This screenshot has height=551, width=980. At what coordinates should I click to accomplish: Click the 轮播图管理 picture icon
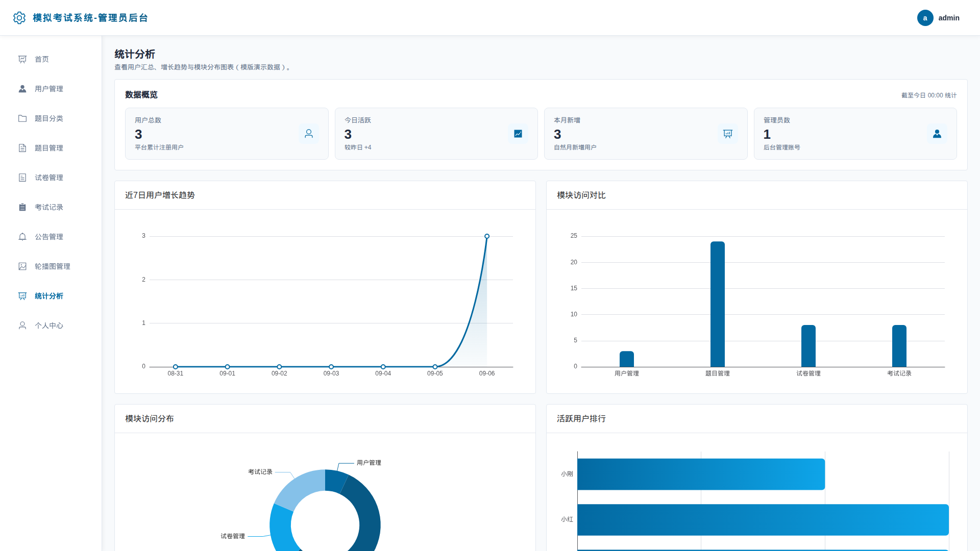tap(22, 266)
